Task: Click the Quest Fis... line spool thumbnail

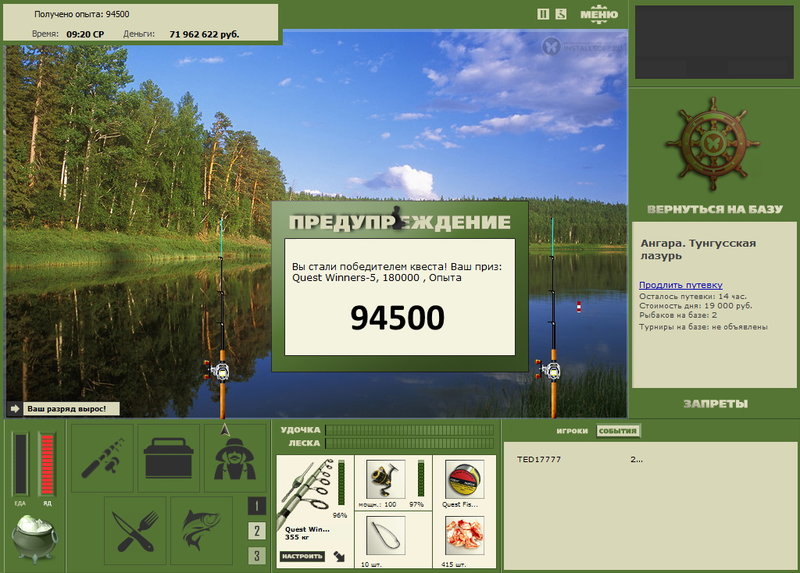Action: point(464,479)
